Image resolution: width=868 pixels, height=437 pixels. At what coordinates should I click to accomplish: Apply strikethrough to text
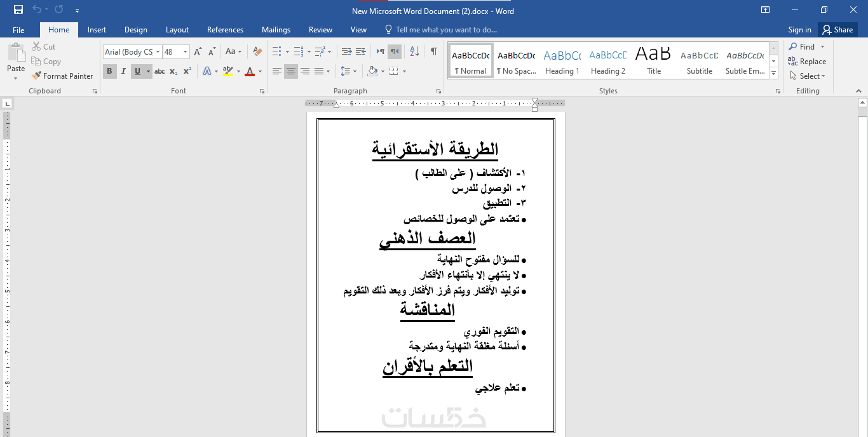point(159,71)
